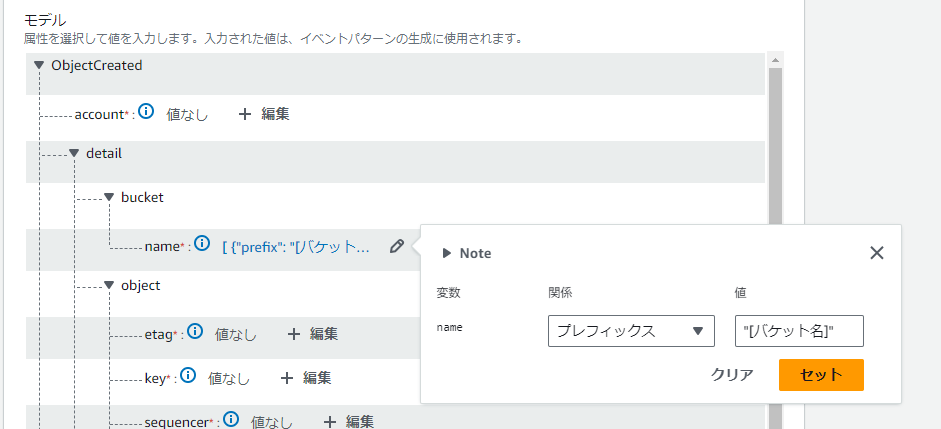
Task: Click the scrollbar up arrow
Action: pyautogui.click(x=775, y=60)
